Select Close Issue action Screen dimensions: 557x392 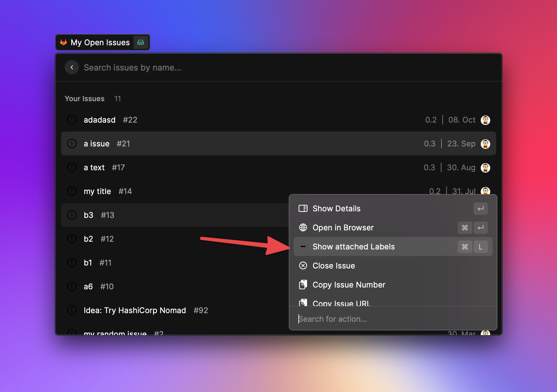(393, 266)
